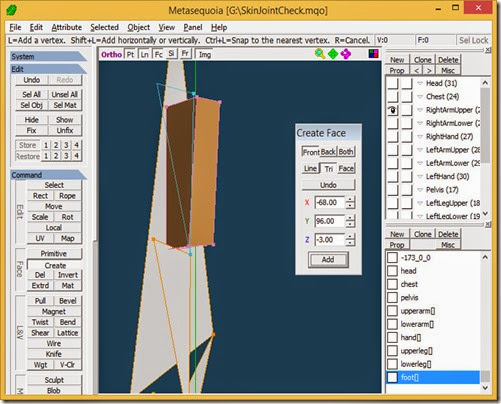The image size is (501, 404).
Task: Click the Undo button in Edit panel
Action: click(x=32, y=80)
